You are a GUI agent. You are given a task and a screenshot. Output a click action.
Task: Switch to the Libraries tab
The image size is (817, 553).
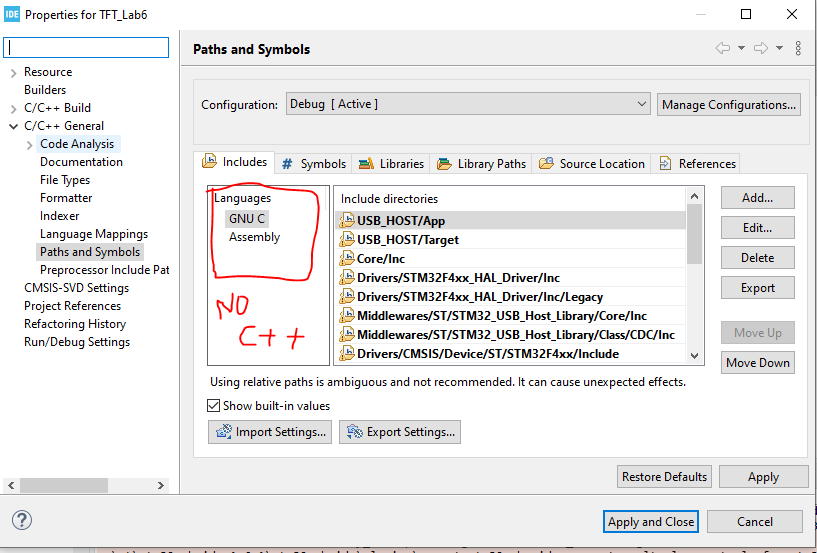point(391,164)
